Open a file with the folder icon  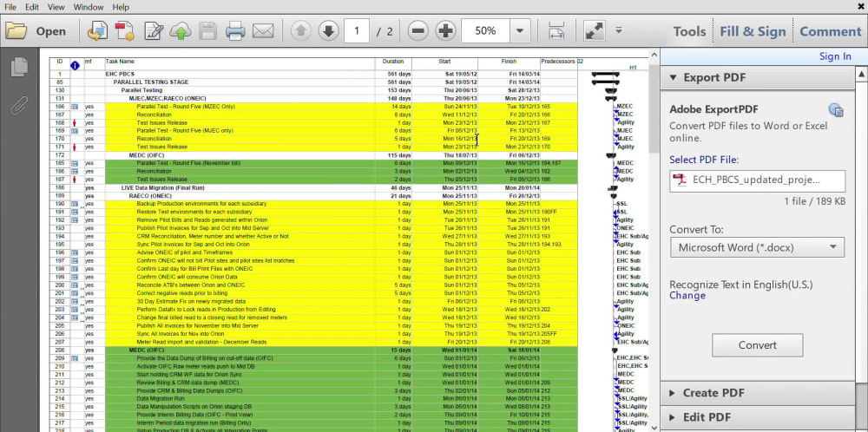pyautogui.click(x=16, y=31)
